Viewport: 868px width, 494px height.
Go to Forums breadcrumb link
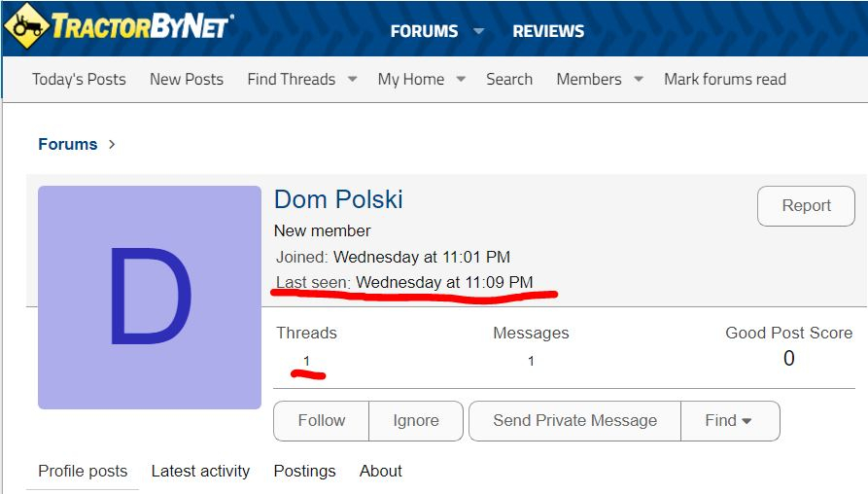[67, 144]
